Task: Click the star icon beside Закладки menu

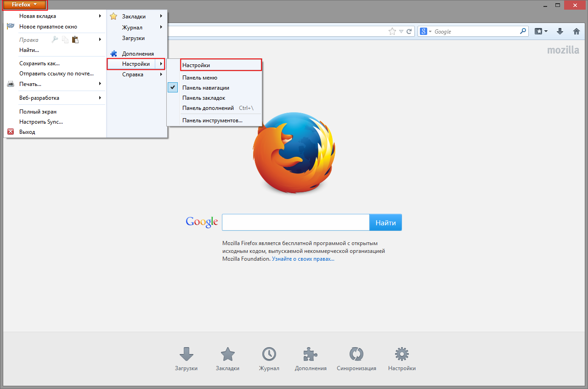Action: (x=113, y=17)
